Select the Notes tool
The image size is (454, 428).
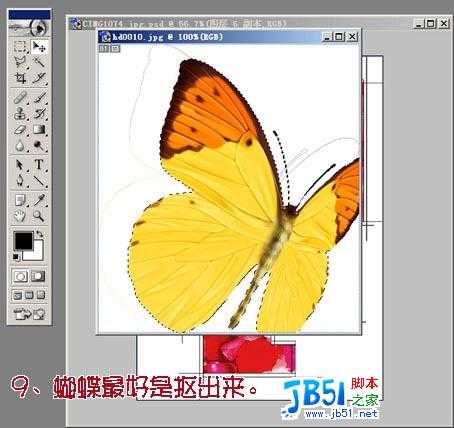click(20, 200)
